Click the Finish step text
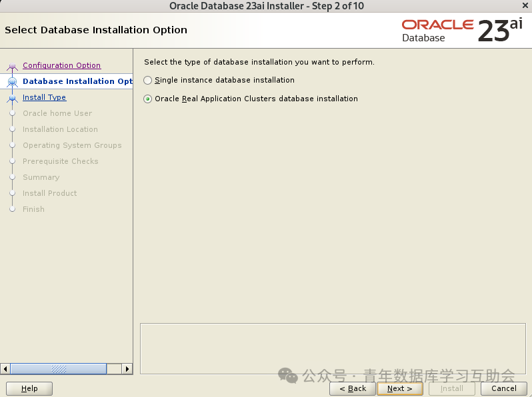The height and width of the screenshot is (397, 532). pyautogui.click(x=33, y=209)
